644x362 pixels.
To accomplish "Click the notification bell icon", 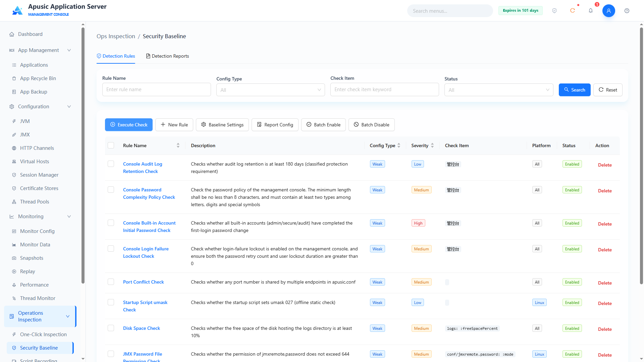I will pos(591,11).
